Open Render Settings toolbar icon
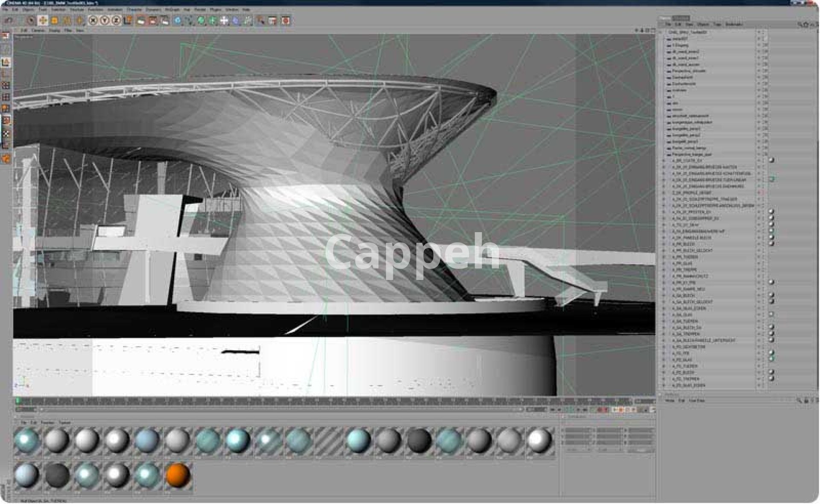This screenshot has width=820, height=504. [164, 20]
